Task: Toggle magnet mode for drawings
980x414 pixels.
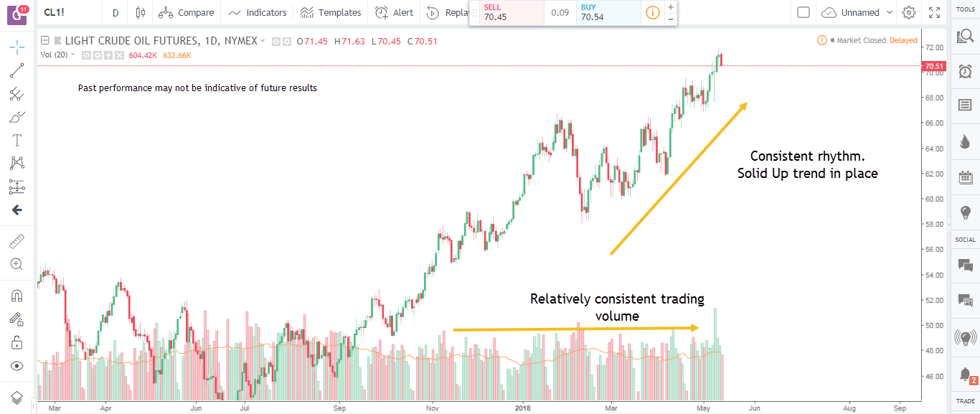Action: (x=17, y=296)
